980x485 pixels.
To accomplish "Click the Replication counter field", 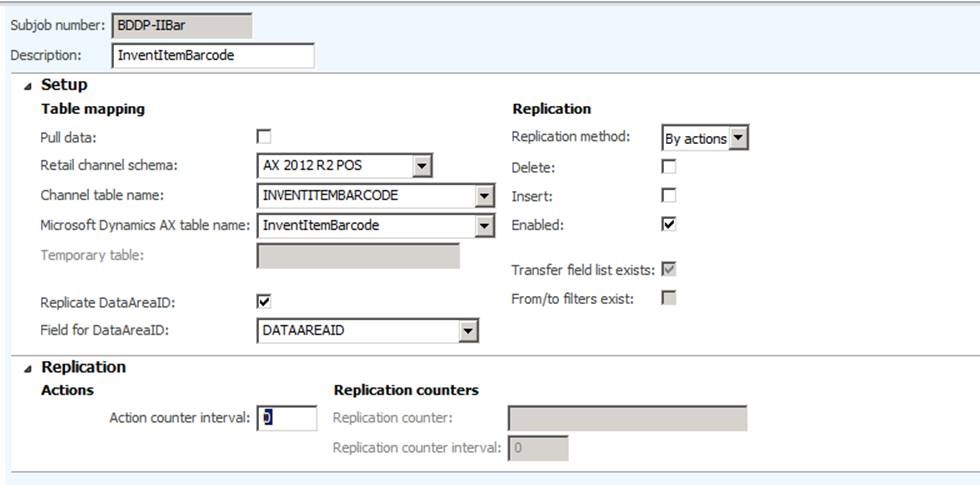I will 627,418.
